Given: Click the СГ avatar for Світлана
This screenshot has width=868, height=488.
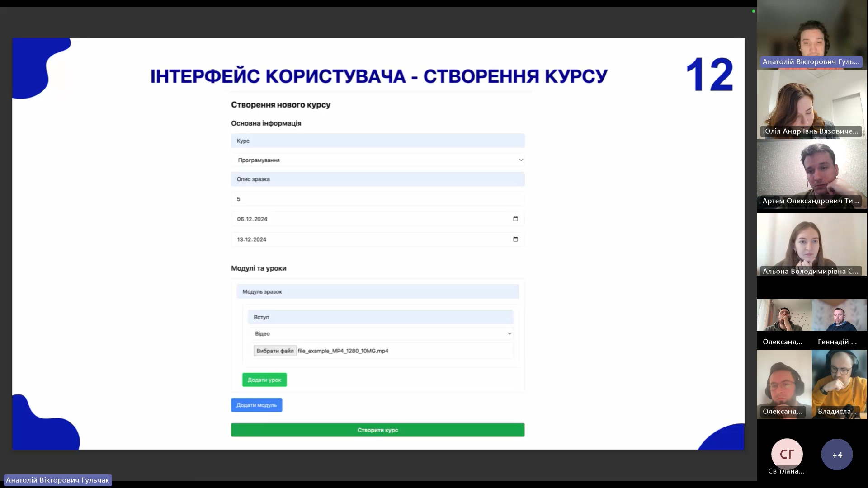Looking at the screenshot, I should 787,454.
